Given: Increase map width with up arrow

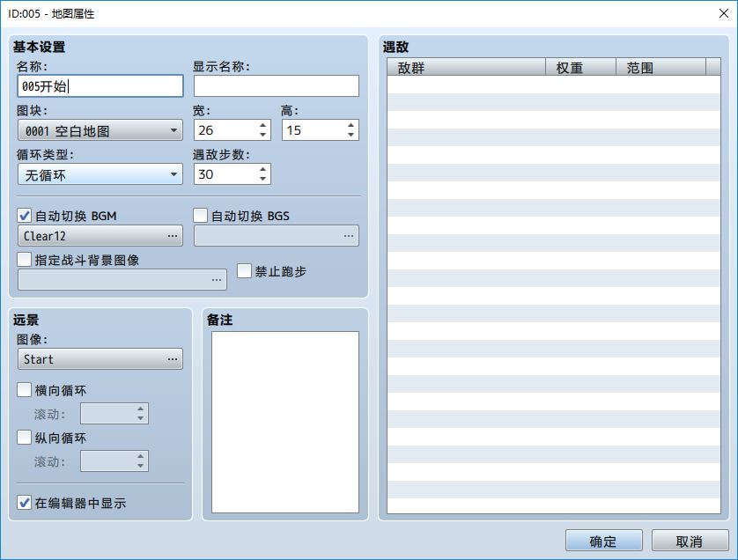Looking at the screenshot, I should [x=262, y=125].
